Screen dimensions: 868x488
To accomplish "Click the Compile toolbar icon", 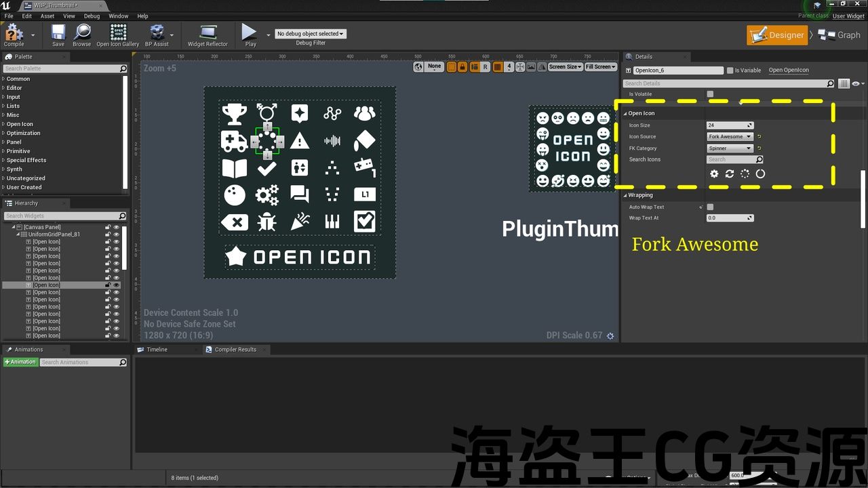I will coord(14,35).
